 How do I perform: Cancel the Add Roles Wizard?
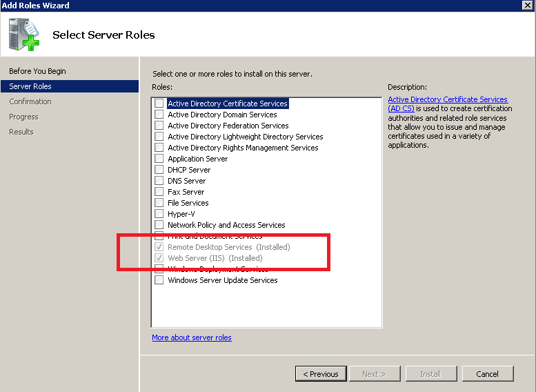coord(488,374)
